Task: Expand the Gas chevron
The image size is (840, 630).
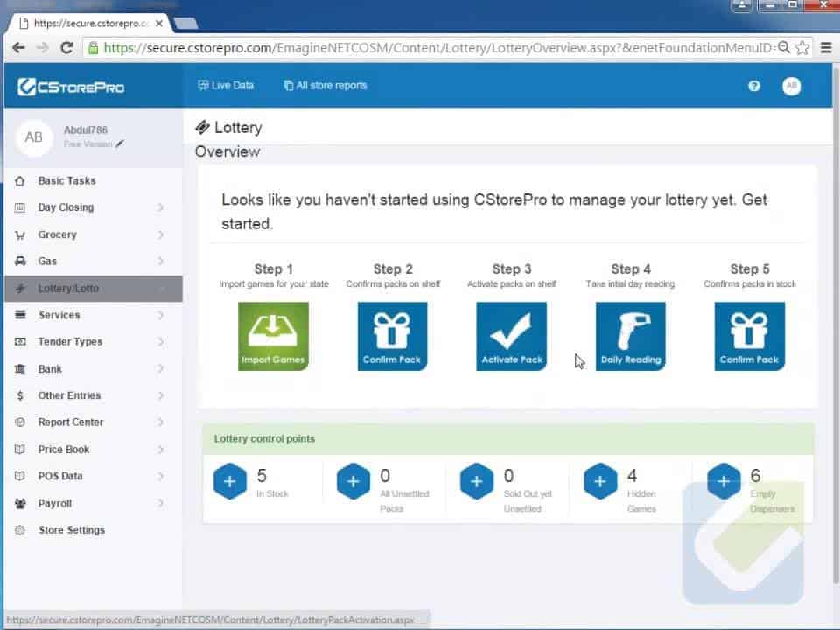Action: point(161,261)
